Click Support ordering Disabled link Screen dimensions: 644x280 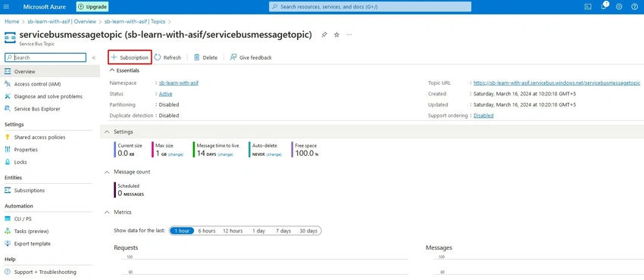click(x=483, y=116)
